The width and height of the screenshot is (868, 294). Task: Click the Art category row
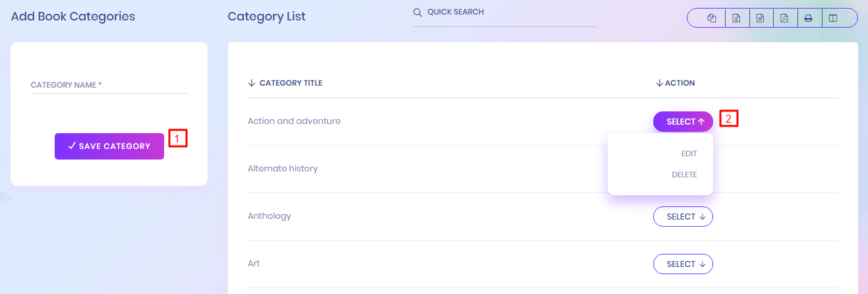(254, 264)
